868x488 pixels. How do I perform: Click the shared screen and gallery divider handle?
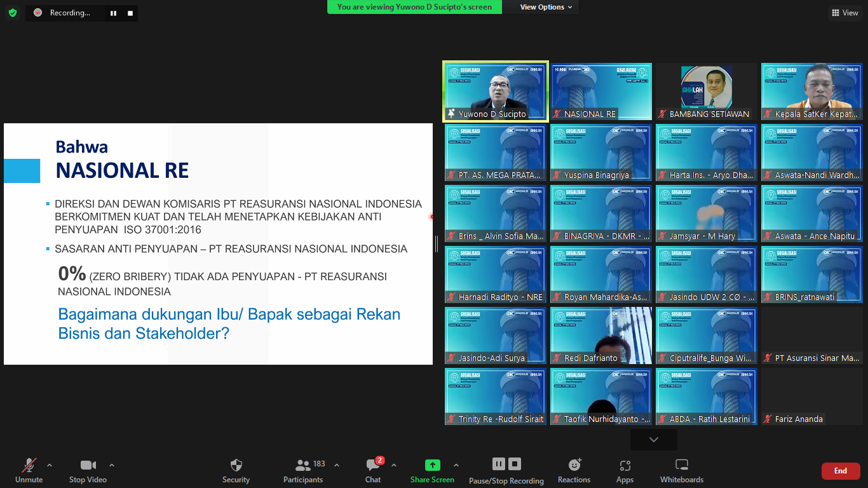coord(437,243)
